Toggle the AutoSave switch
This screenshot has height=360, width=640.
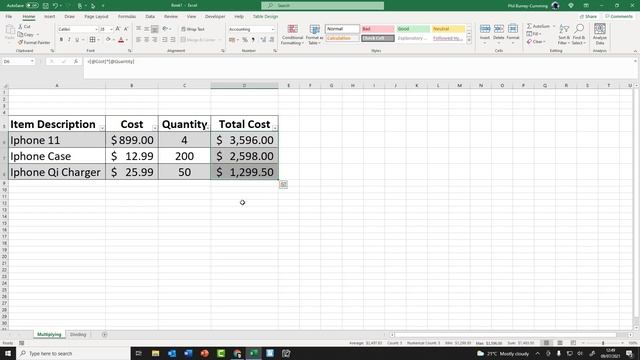point(32,6)
